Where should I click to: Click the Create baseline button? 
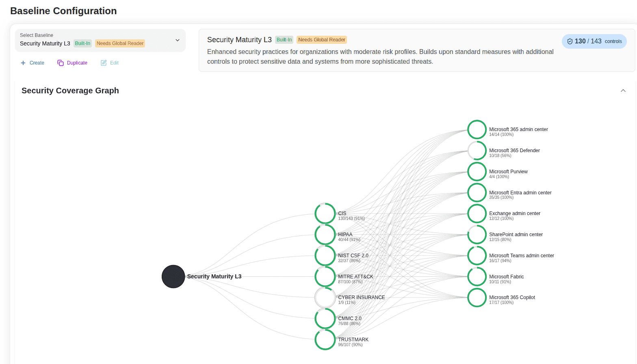[32, 63]
